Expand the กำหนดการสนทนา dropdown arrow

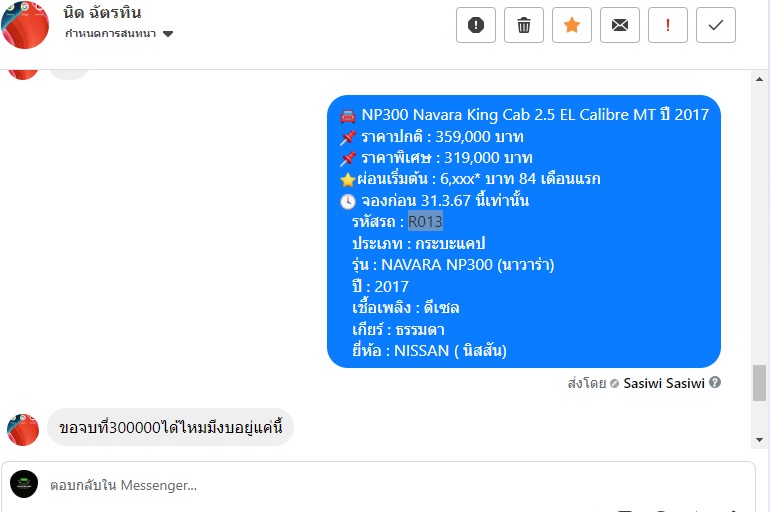coord(168,34)
